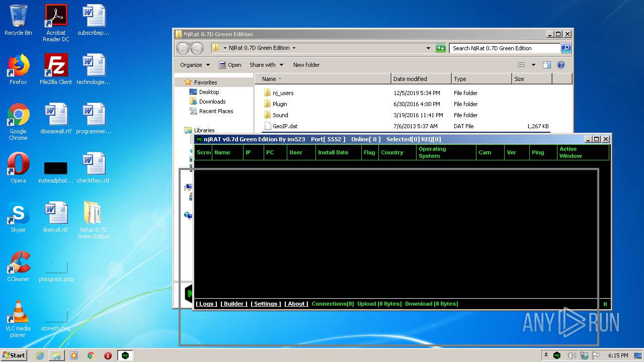Click the Chrome taskbar icon
The width and height of the screenshot is (644, 362).
(x=91, y=355)
